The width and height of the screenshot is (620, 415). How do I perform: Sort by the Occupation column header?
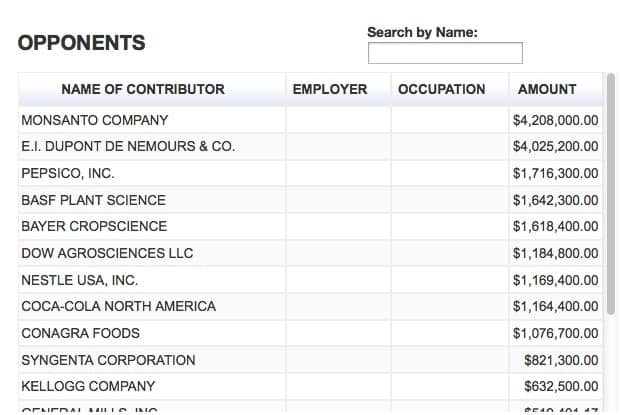(x=441, y=89)
